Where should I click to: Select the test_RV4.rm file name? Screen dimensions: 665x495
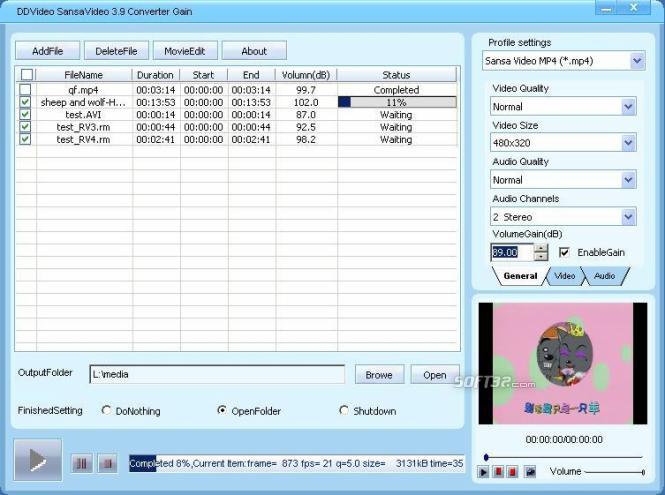[x=84, y=139]
